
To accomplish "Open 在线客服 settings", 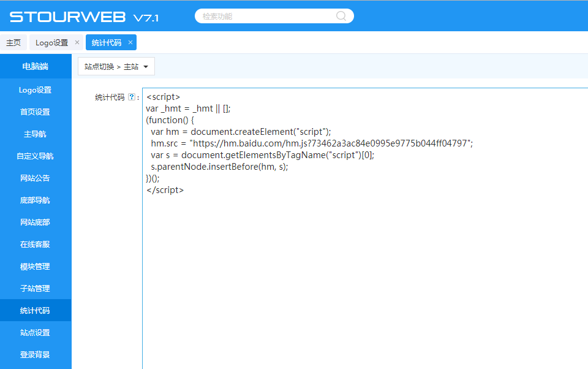I will (36, 245).
